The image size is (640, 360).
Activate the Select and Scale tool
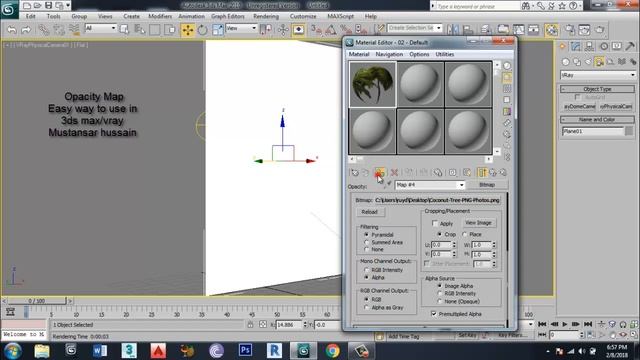217,30
